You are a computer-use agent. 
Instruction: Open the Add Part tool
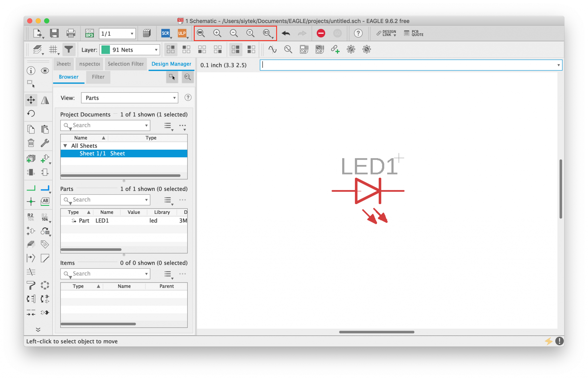(31, 158)
